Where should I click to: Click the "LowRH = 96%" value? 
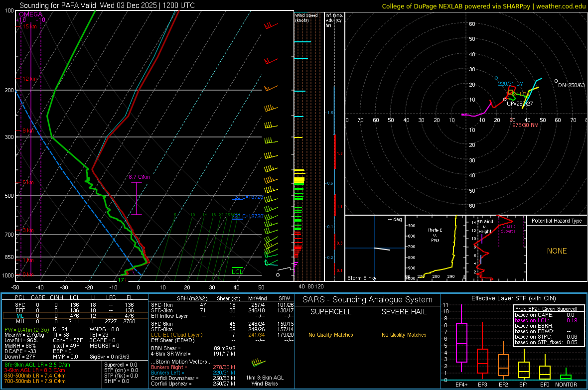[21, 341]
